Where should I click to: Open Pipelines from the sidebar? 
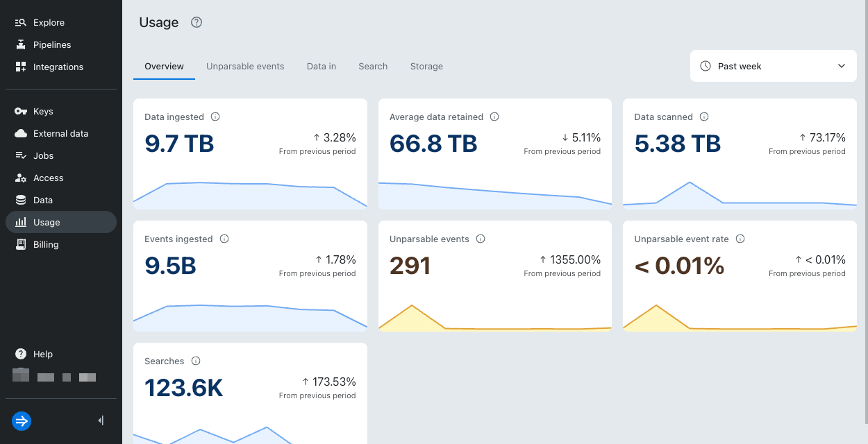(x=60, y=44)
